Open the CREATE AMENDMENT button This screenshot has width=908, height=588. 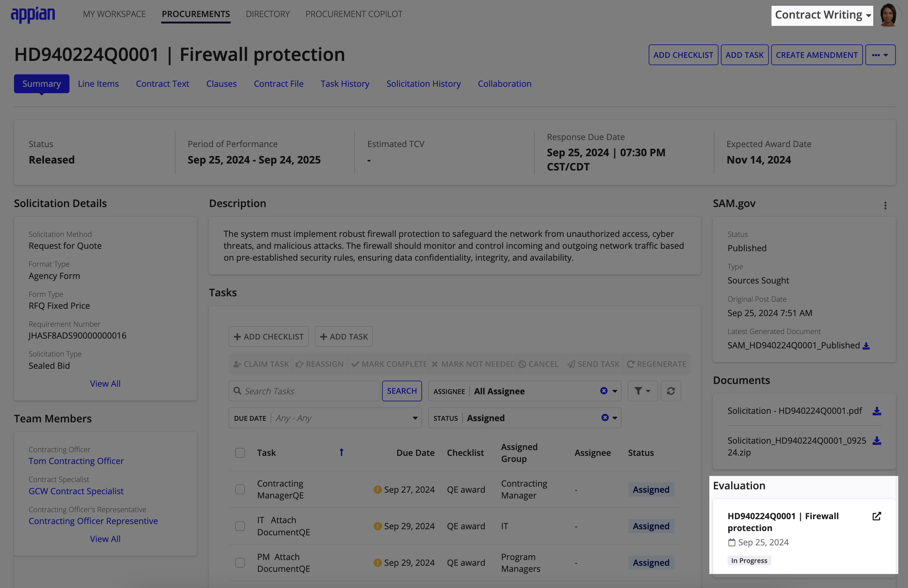pos(815,55)
